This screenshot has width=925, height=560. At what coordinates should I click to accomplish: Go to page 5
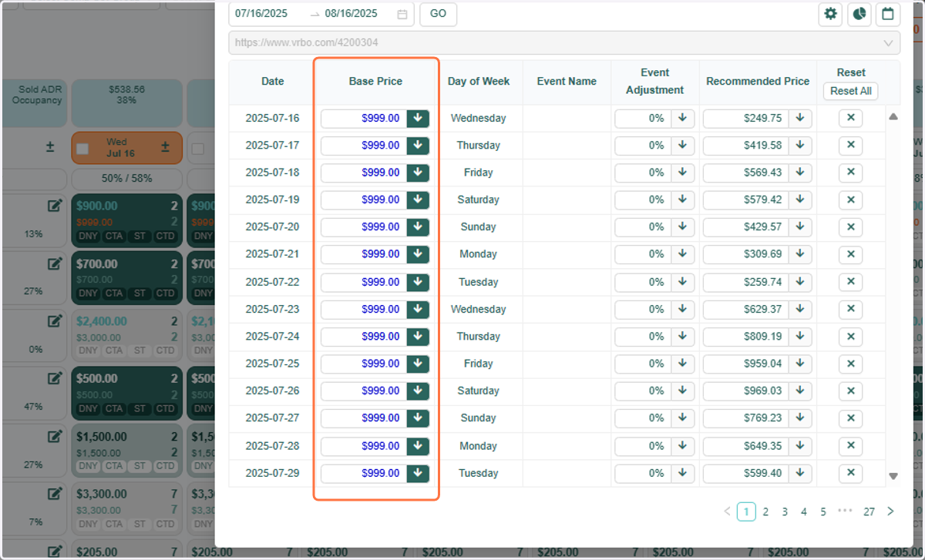pos(823,511)
